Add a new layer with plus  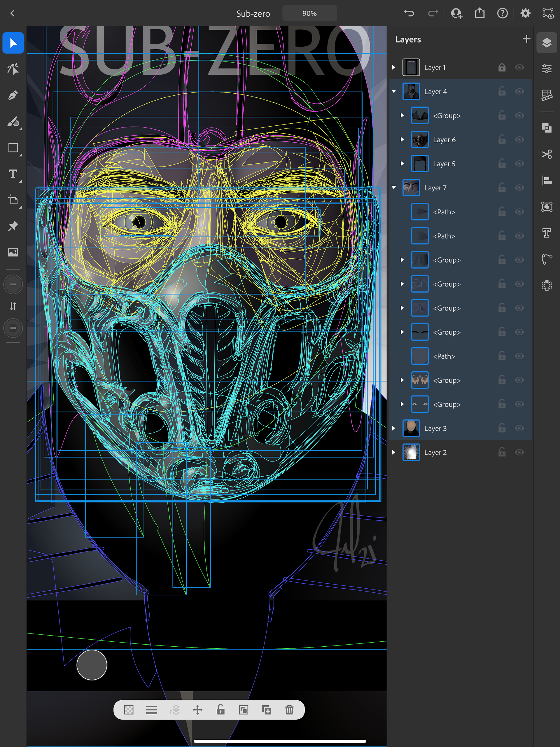tap(526, 39)
